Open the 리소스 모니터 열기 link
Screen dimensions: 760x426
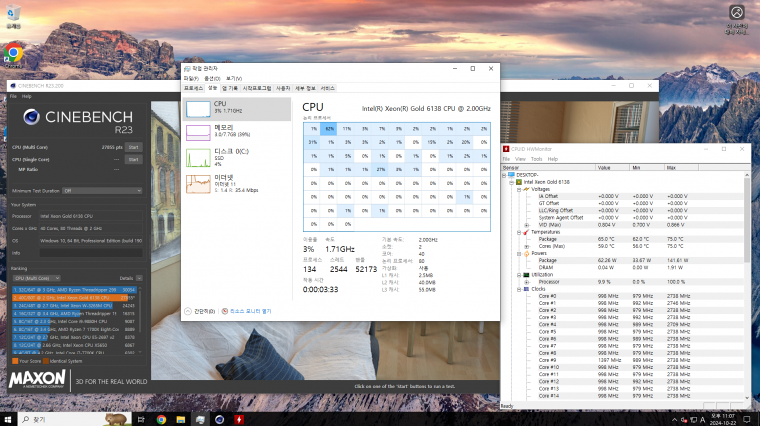point(251,311)
